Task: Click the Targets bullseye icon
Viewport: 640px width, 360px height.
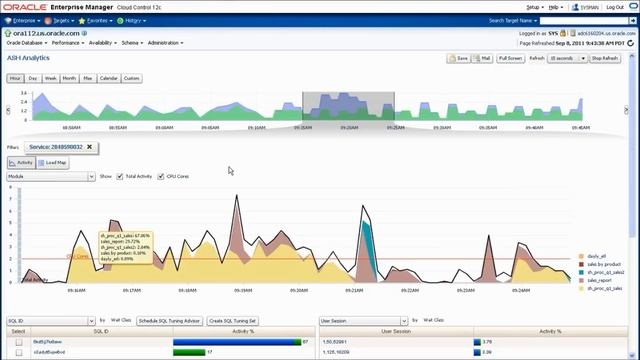Action: 48,20
